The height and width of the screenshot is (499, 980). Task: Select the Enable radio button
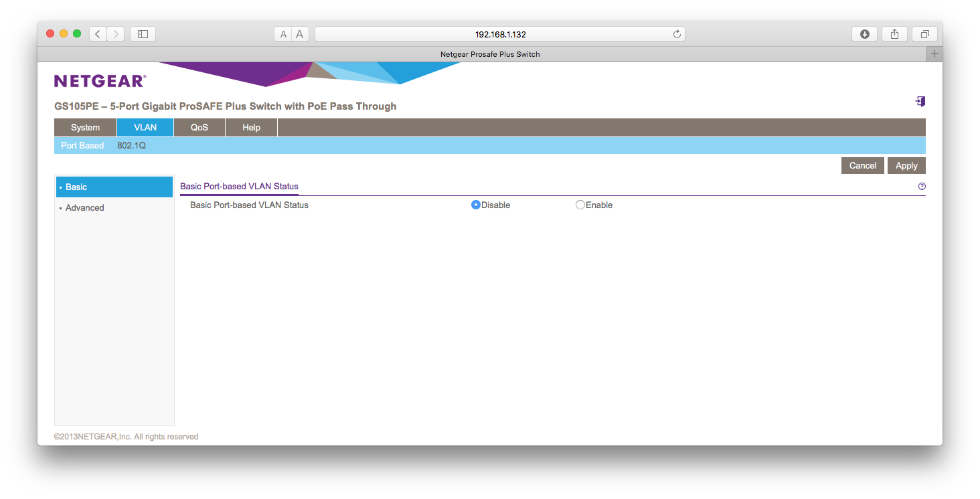580,205
